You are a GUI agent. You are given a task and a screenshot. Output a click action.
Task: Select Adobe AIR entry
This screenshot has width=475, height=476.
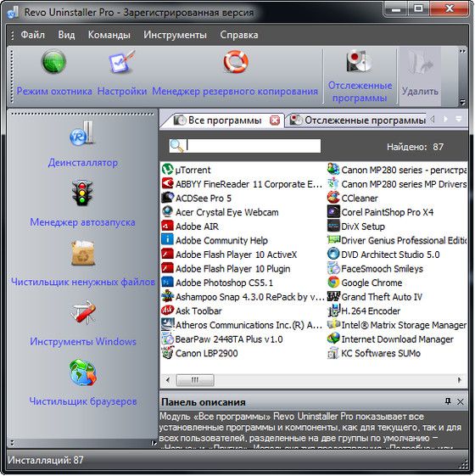[x=190, y=227]
